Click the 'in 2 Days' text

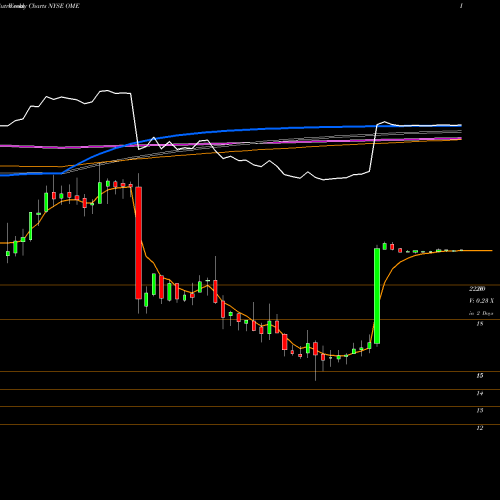[x=481, y=313]
